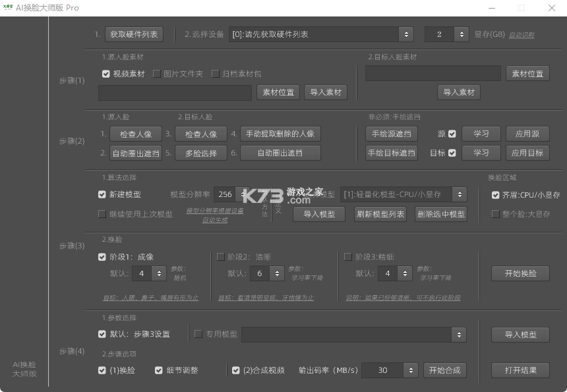This screenshot has height=392, width=567.
Task: Close the AI换脸大师版 Pro window
Action: [x=551, y=8]
